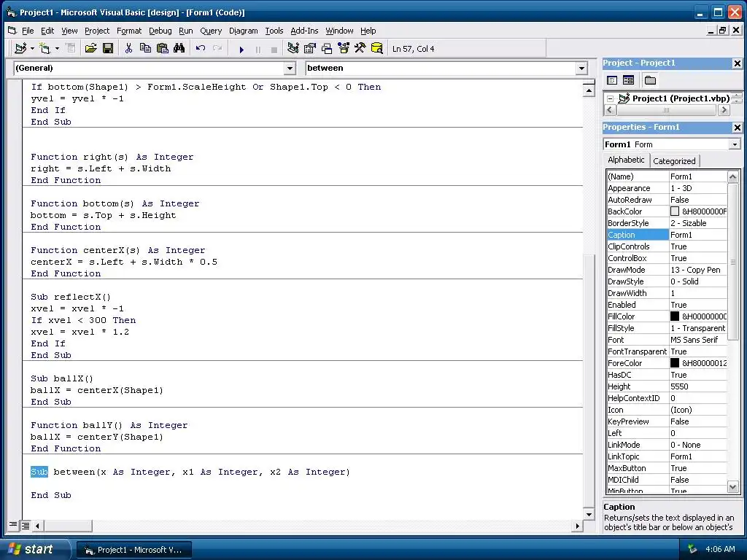Click the Paste clipboard icon
This screenshot has width=747, height=560.
coord(162,48)
